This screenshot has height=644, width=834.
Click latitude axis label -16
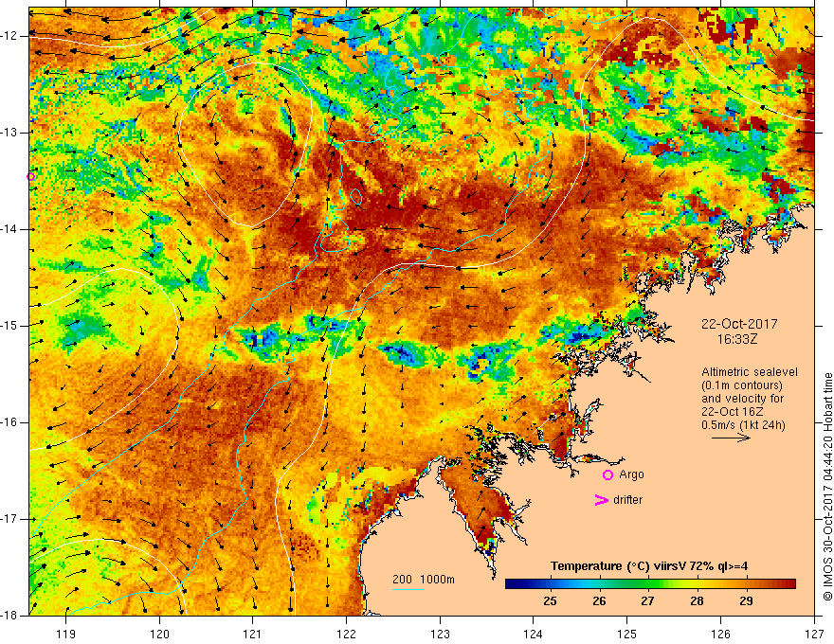tap(10, 422)
